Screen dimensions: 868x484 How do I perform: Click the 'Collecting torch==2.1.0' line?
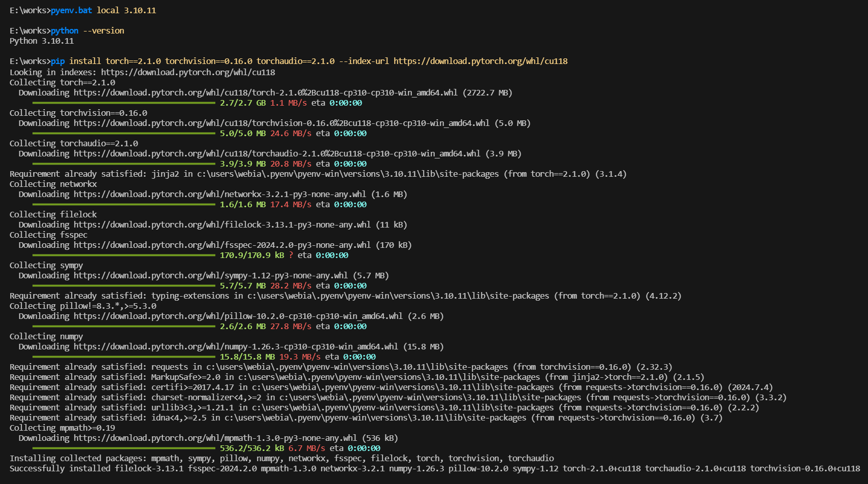click(62, 82)
